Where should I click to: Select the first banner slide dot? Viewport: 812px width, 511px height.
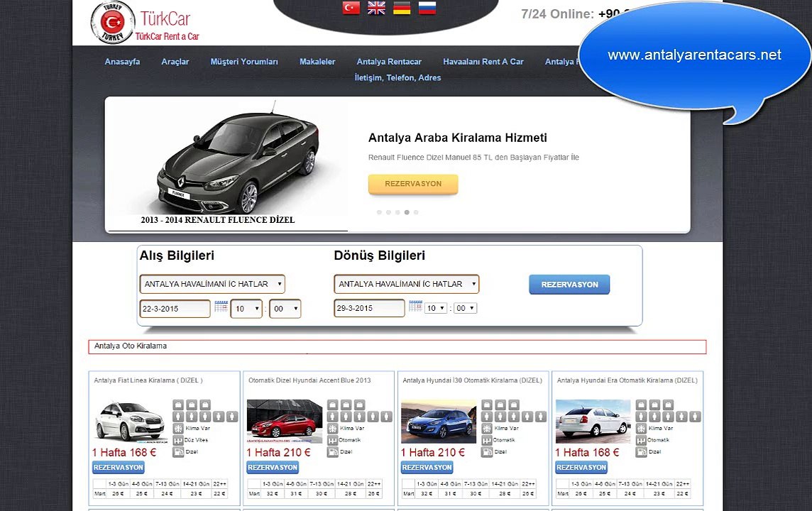pyautogui.click(x=379, y=212)
